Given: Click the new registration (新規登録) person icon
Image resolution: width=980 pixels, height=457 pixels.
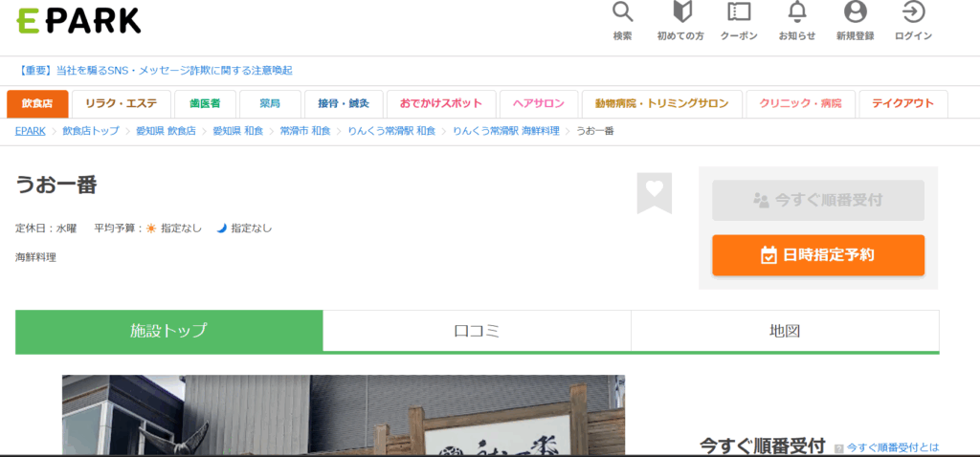Looking at the screenshot, I should (x=855, y=12).
